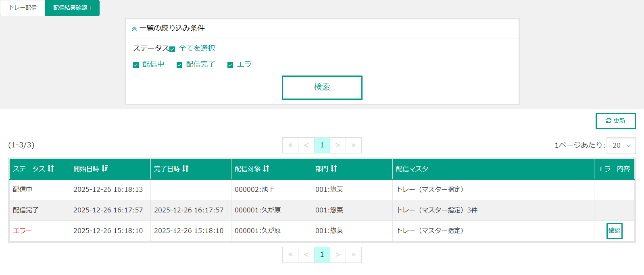Go to last page in top pagination
Image resolution: width=644 pixels, height=275 pixels.
[x=353, y=145]
